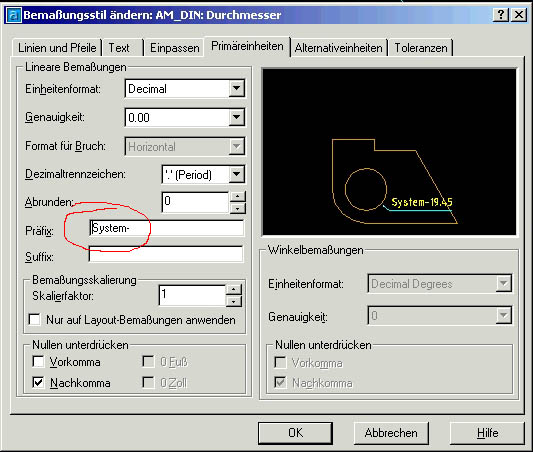Open the Dezimaltrennzeichen Period dropdown
Viewport: 533px width, 452px height.
(237, 174)
